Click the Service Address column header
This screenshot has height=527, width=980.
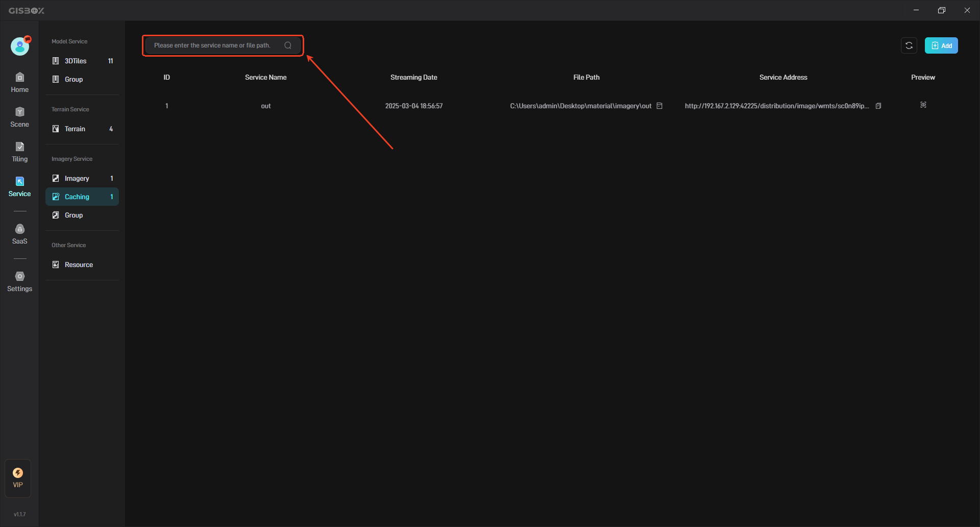pyautogui.click(x=783, y=77)
